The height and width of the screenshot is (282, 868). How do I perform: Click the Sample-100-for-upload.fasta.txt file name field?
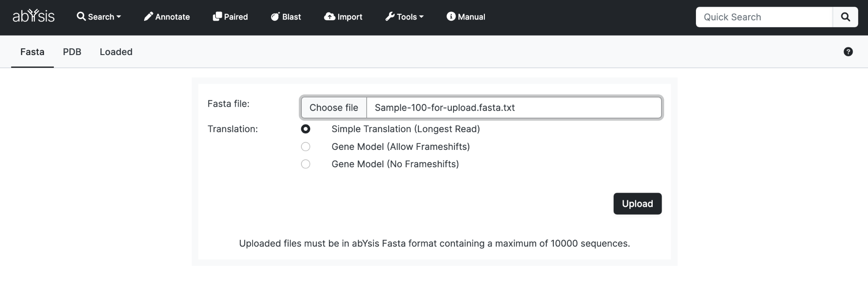514,108
